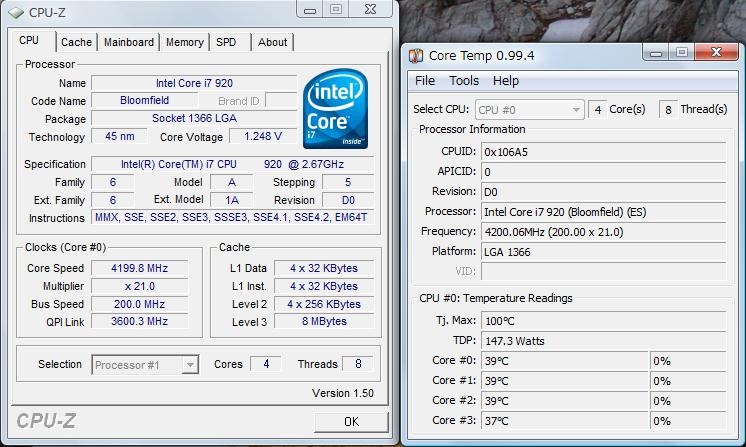The width and height of the screenshot is (746, 447).
Task: Open the About tab in CPU-Z
Action: point(272,42)
